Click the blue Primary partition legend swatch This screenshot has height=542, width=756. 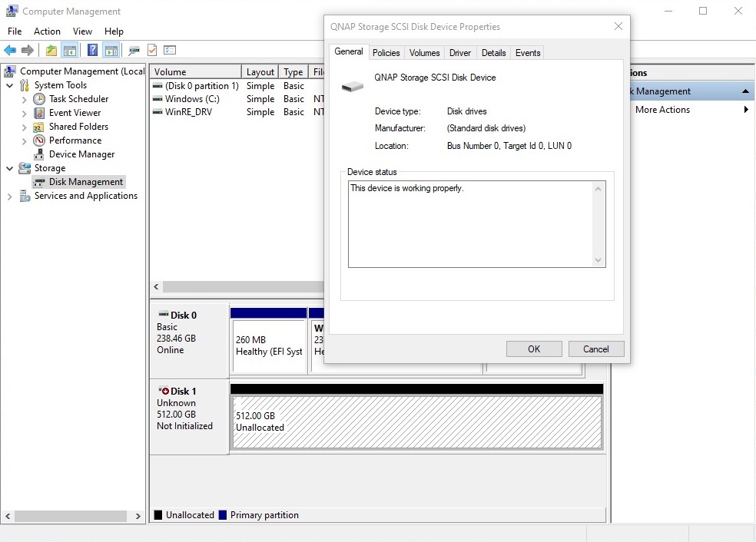(x=223, y=515)
